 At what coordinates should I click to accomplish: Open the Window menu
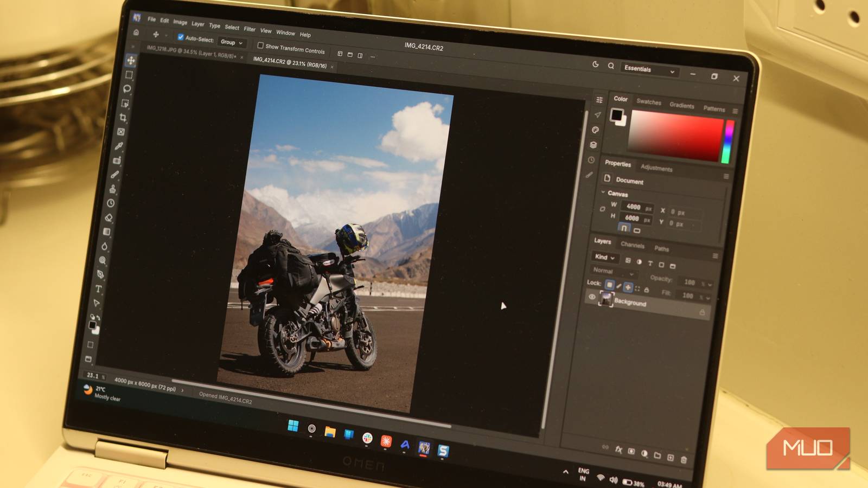click(286, 33)
